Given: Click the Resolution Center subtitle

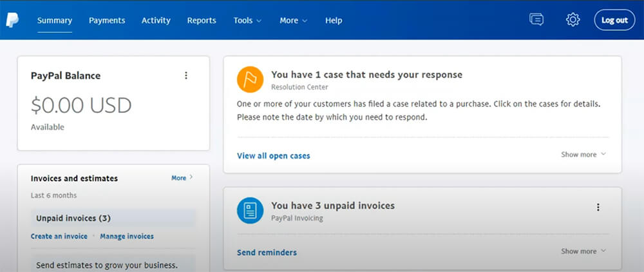Looking at the screenshot, I should 300,87.
